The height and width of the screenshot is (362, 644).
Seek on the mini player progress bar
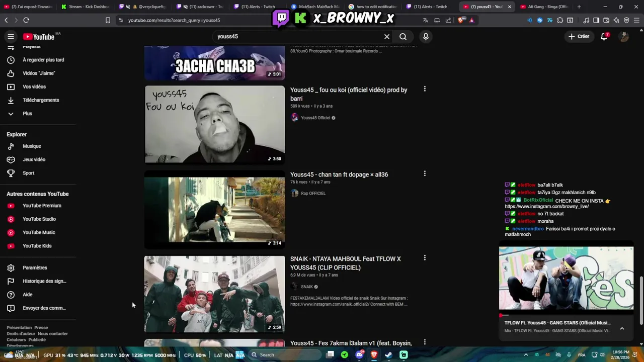tap(566, 316)
